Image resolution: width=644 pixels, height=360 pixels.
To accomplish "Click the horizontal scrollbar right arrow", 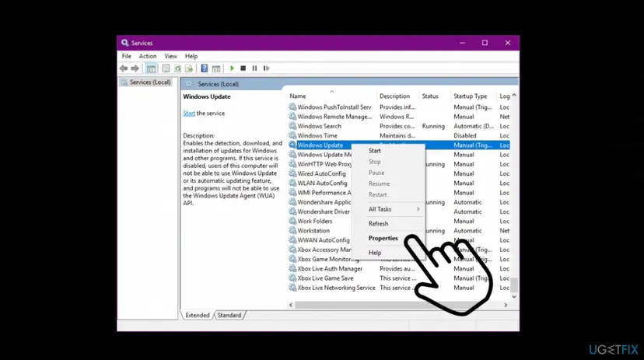I will pyautogui.click(x=506, y=305).
